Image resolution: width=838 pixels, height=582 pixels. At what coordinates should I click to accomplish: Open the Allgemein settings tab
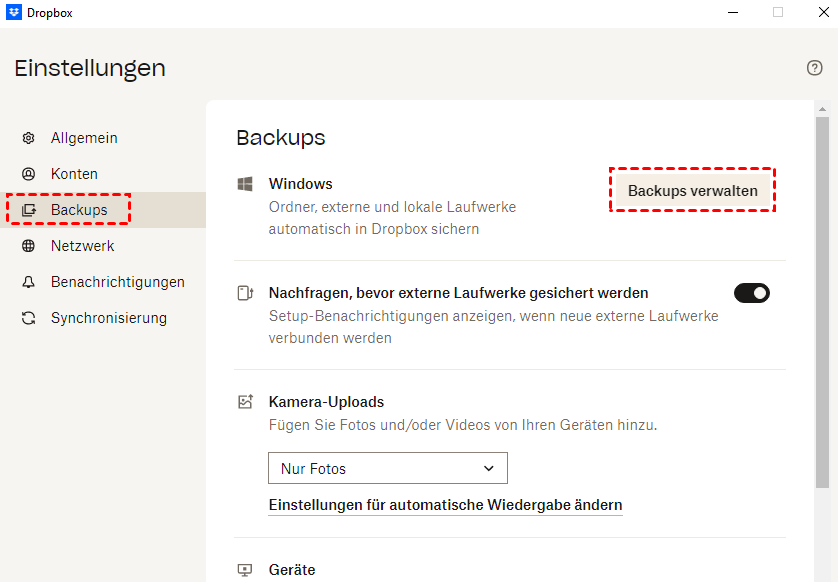[84, 138]
